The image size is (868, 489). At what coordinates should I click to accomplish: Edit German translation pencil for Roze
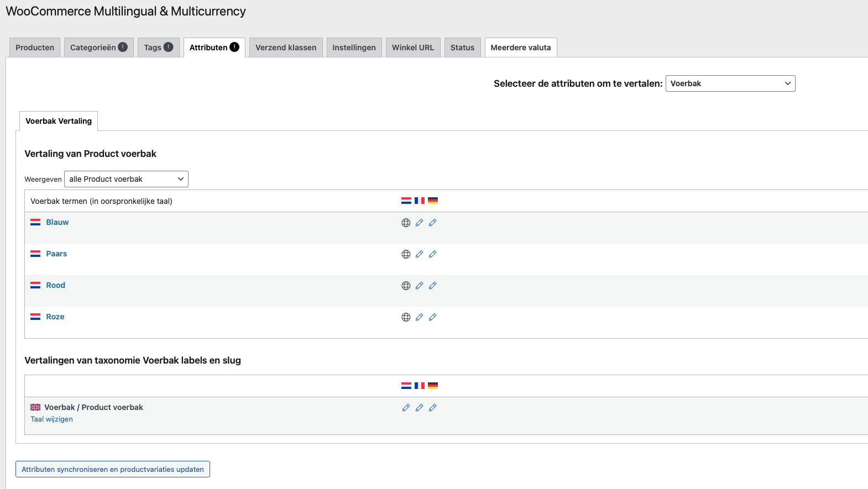point(433,317)
